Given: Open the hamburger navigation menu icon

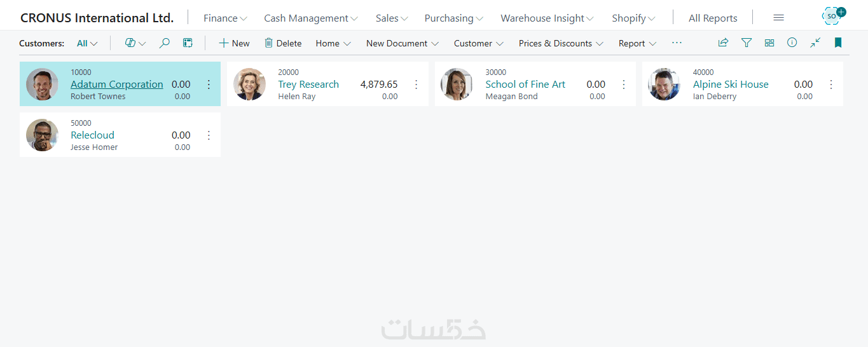Looking at the screenshot, I should (x=778, y=18).
